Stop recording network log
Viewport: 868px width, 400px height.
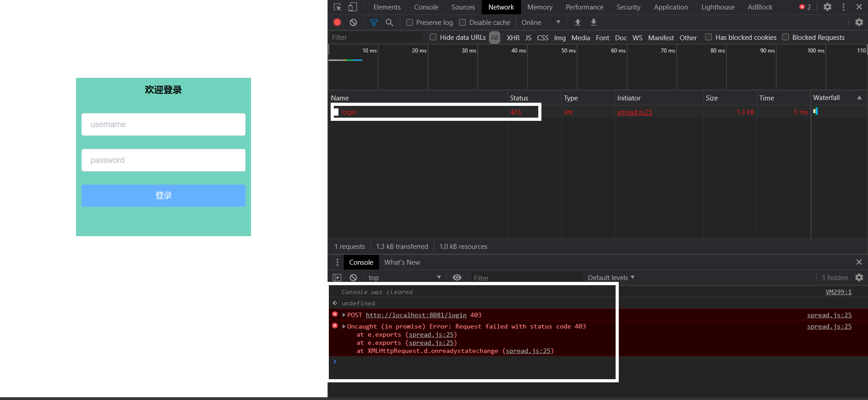coord(337,22)
